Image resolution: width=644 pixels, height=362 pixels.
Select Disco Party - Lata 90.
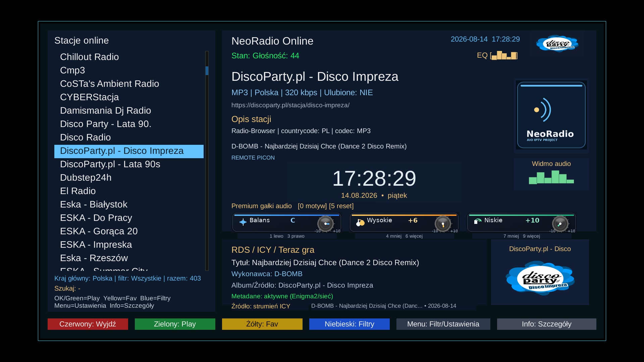[x=129, y=124]
